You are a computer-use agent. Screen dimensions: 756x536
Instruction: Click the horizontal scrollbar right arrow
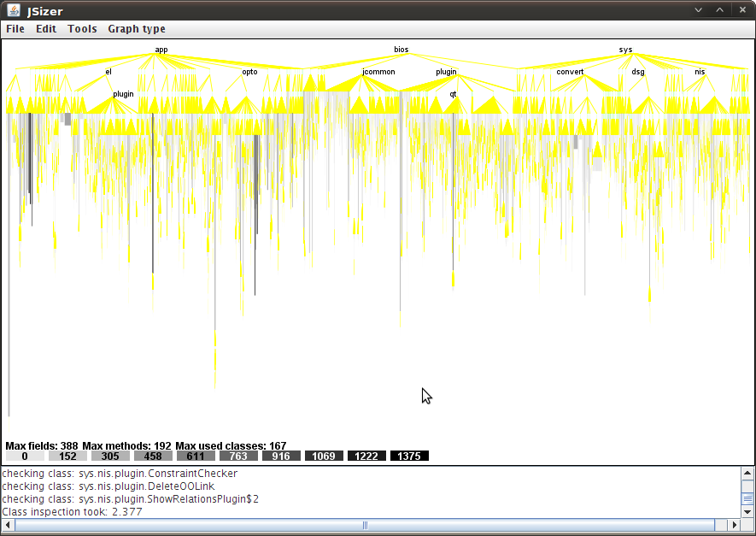coord(735,524)
